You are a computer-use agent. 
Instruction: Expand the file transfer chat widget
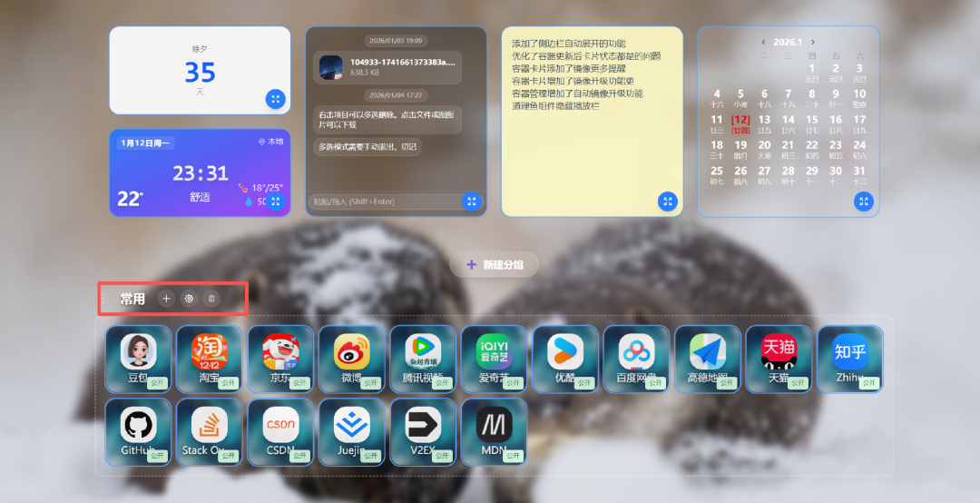472,202
